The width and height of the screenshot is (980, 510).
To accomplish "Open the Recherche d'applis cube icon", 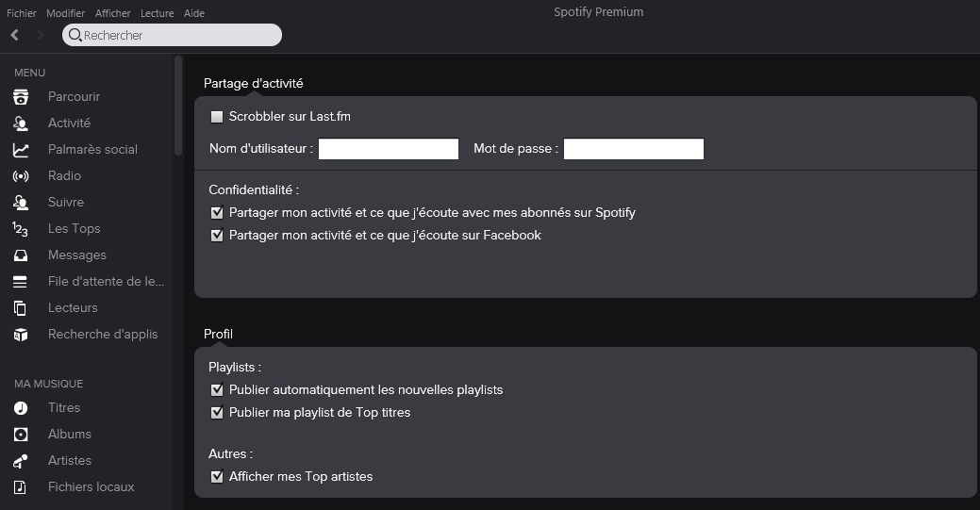I will click(x=20, y=335).
